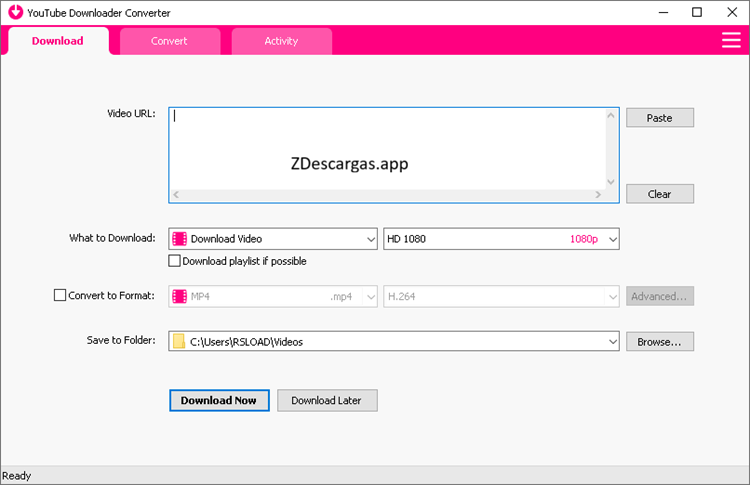Click URL box scroll right arrow
750x485 pixels.
point(598,194)
